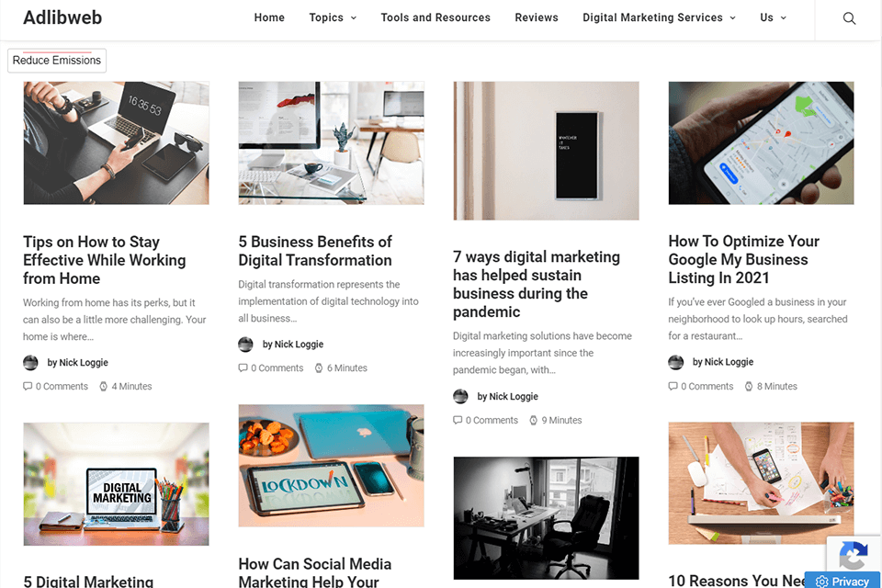Click comment icon under Working from Home article
The height and width of the screenshot is (588, 882).
pyautogui.click(x=28, y=387)
